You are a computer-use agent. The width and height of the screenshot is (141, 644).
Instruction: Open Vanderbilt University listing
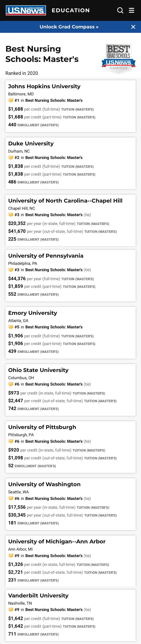(x=38, y=595)
